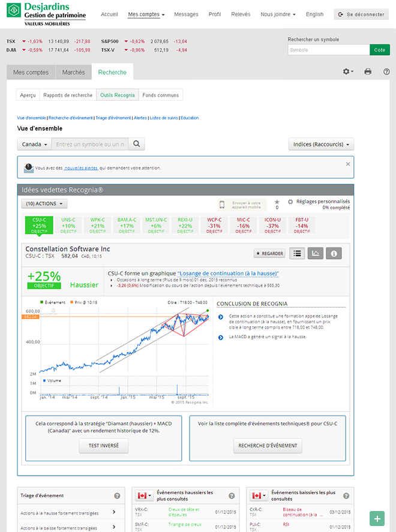The height and width of the screenshot is (532, 396).
Task: Switch to the Mes comptes tab
Action: pos(31,72)
